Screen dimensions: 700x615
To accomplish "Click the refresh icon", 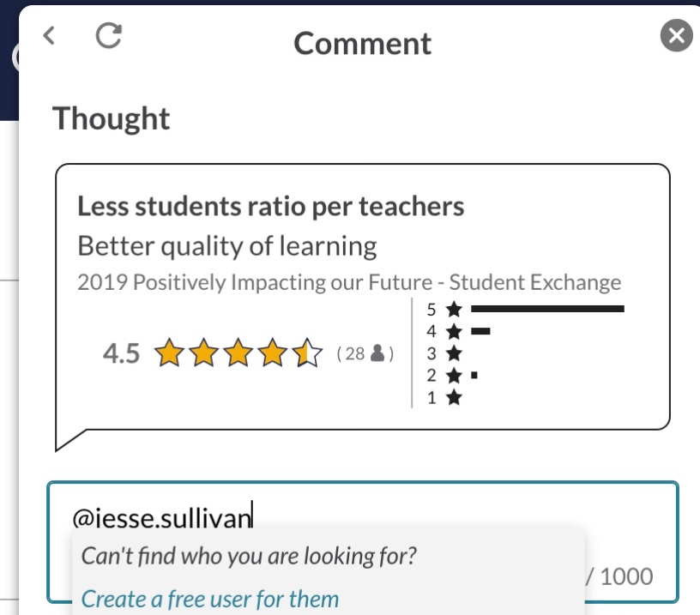I will 108,35.
